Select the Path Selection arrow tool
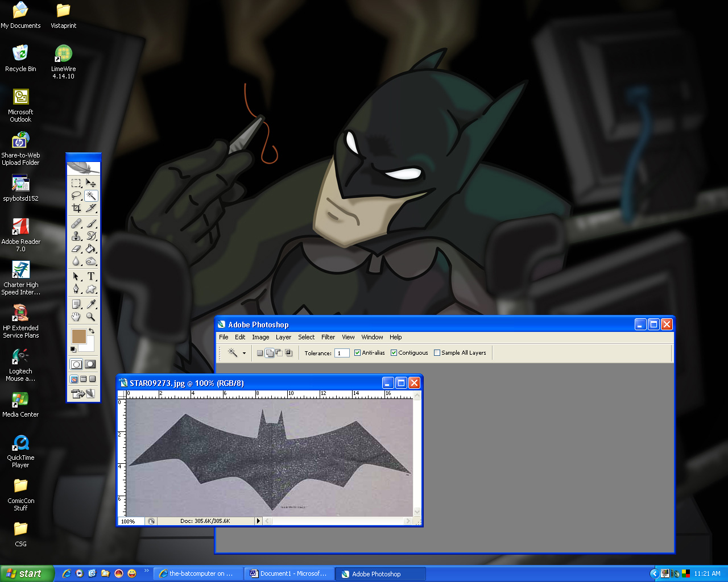Screen dimensions: 728x582 point(76,276)
